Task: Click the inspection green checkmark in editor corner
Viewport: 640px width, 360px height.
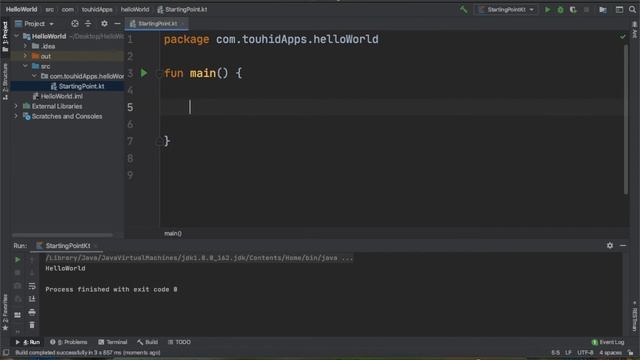Action: 622,37
